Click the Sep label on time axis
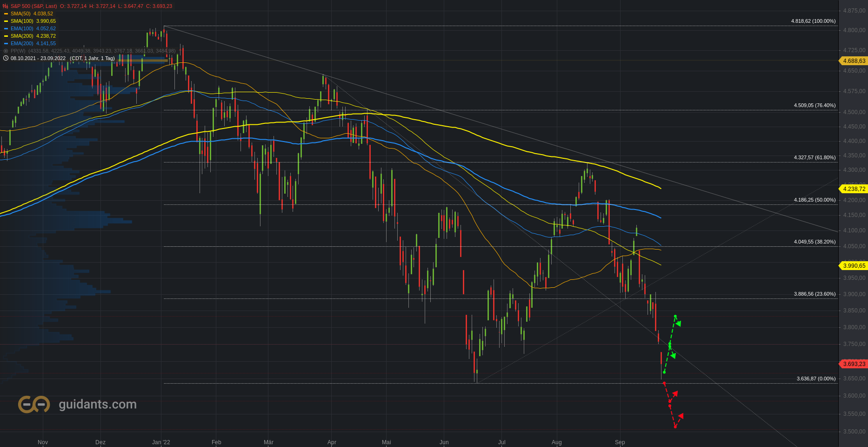The image size is (868, 447). [620, 442]
